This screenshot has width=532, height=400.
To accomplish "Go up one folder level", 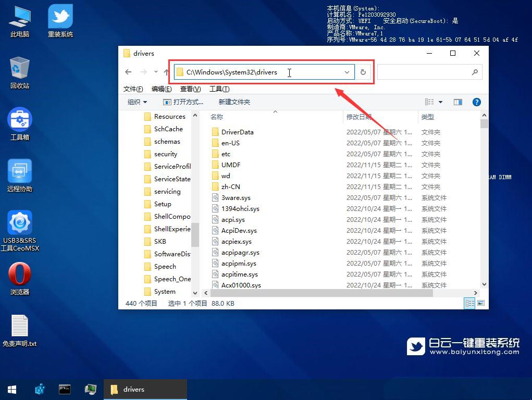I will click(x=166, y=72).
